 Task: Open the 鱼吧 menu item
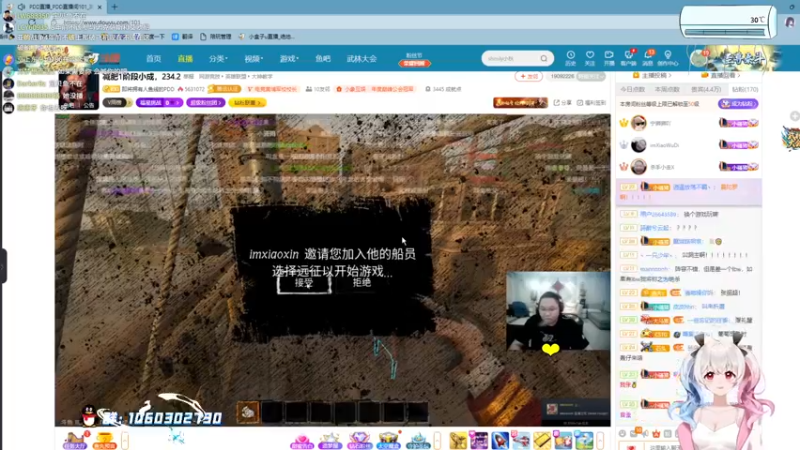click(x=323, y=59)
